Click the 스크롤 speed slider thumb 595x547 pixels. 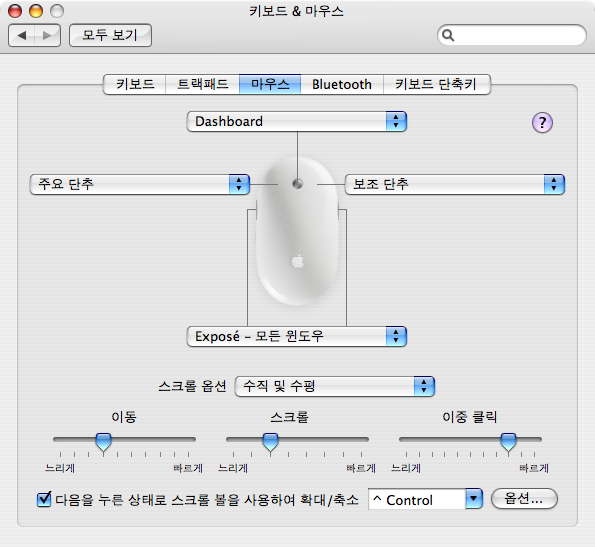pos(270,442)
